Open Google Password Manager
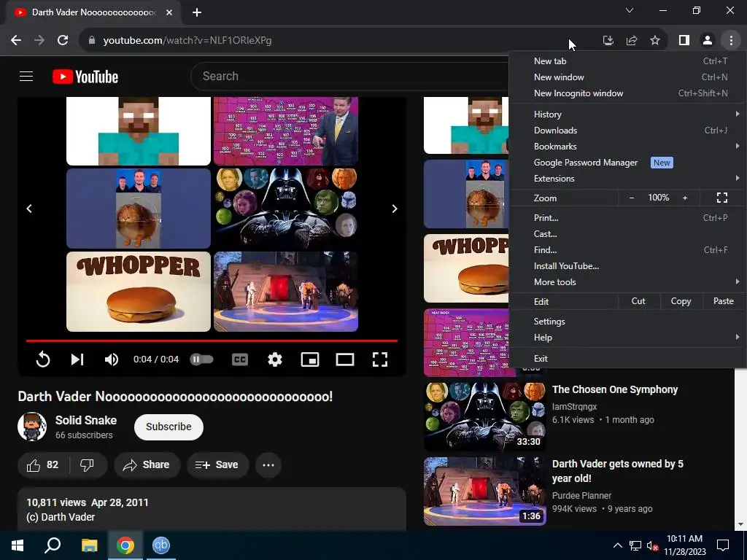 pyautogui.click(x=627, y=163)
